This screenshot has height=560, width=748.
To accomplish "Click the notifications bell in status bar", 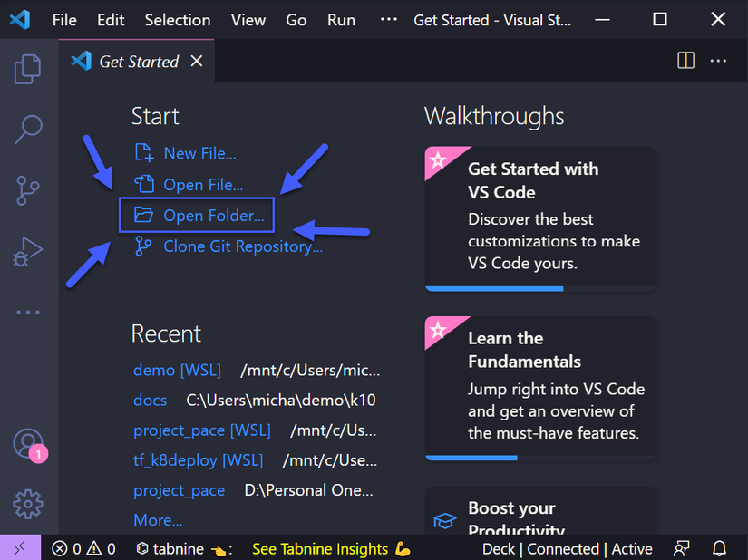I will tap(719, 548).
